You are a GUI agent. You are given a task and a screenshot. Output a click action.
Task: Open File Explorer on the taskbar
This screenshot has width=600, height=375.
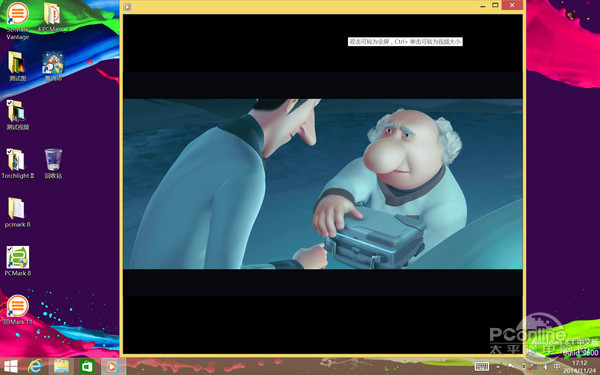[61, 367]
